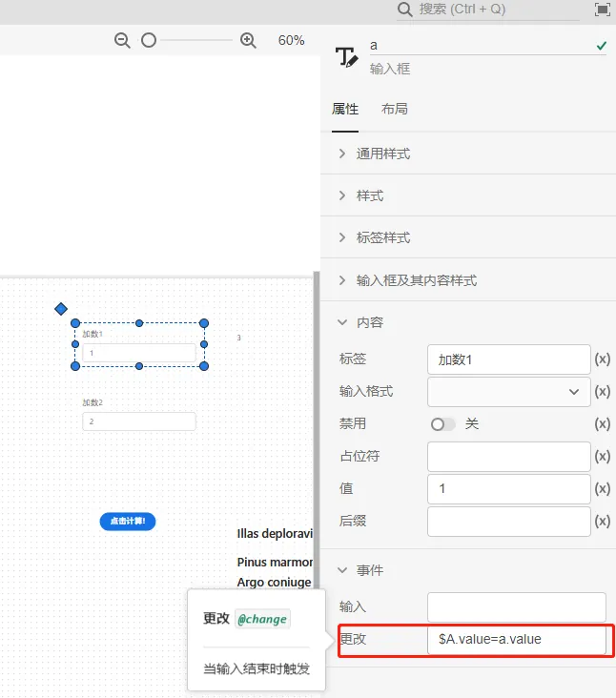This screenshot has height=698, width=616.
Task: Click the fullscreen icon at top right
Action: click(602, 10)
